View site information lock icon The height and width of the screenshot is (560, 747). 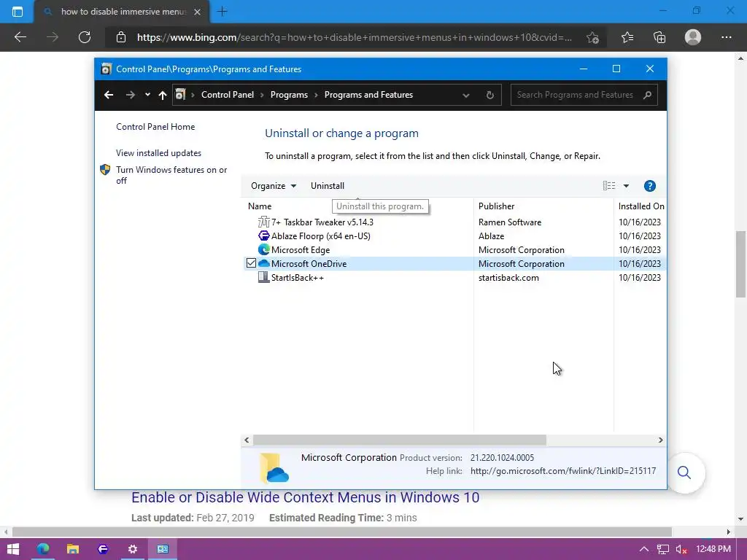[121, 37]
